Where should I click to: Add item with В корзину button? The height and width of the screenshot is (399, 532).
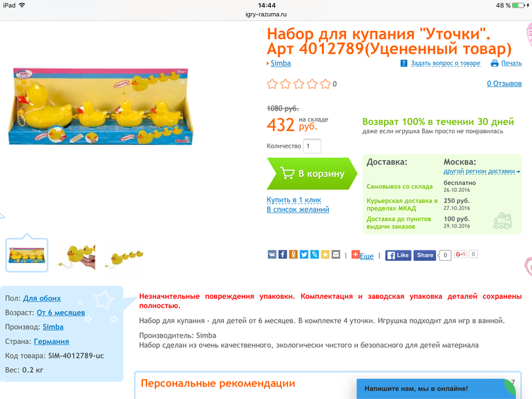tap(312, 173)
